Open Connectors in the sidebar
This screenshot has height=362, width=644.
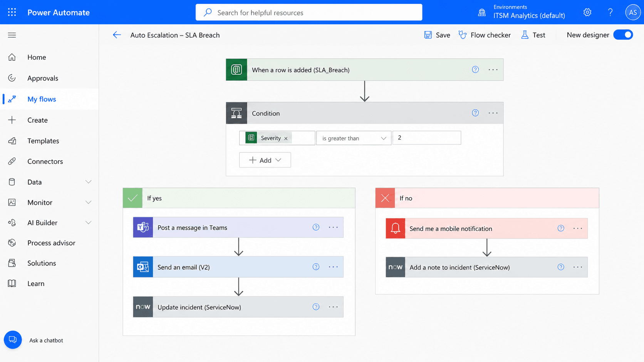pyautogui.click(x=49, y=162)
